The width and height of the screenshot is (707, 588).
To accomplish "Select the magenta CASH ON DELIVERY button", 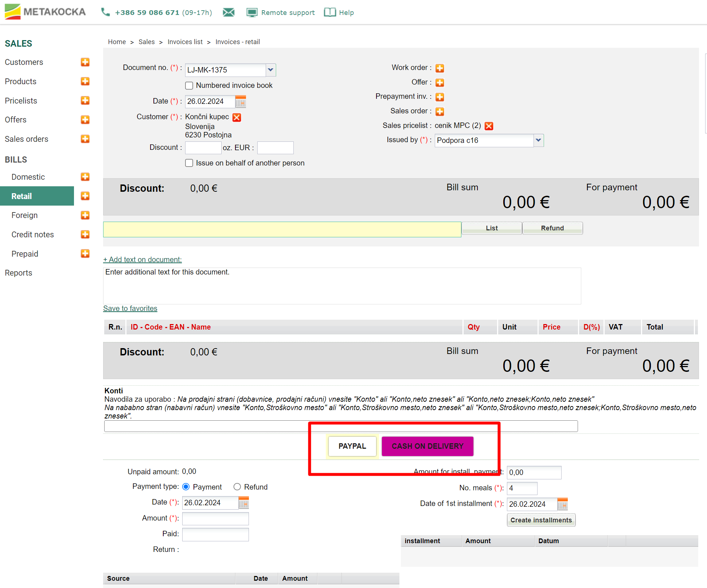I will 427,447.
